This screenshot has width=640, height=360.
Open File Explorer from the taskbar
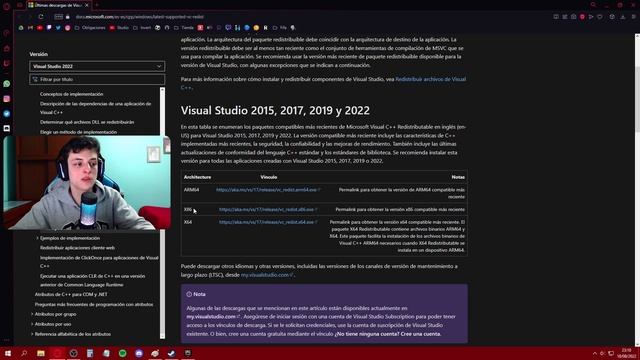pyautogui.click(x=41, y=353)
